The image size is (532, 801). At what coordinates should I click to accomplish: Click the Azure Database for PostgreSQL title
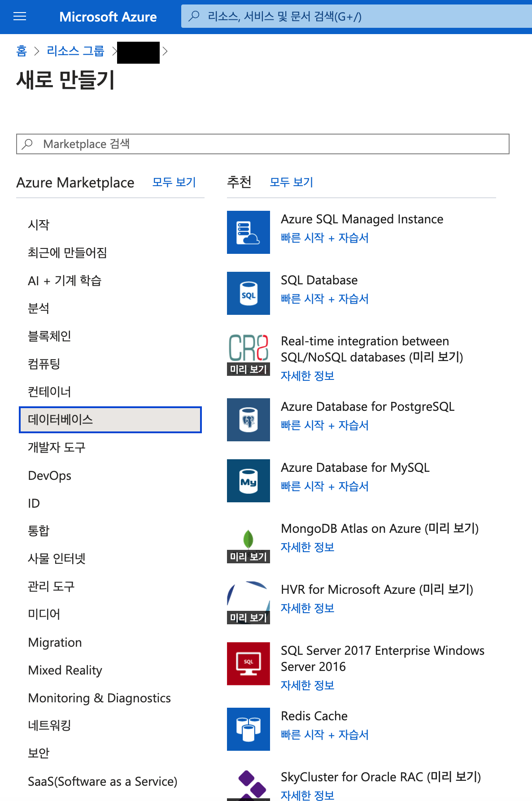pos(368,406)
